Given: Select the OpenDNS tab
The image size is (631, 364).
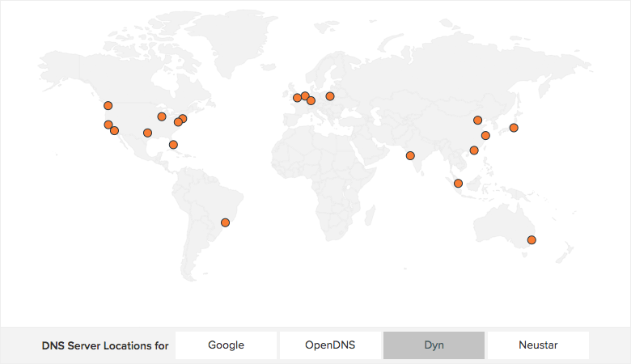Looking at the screenshot, I should coord(329,345).
